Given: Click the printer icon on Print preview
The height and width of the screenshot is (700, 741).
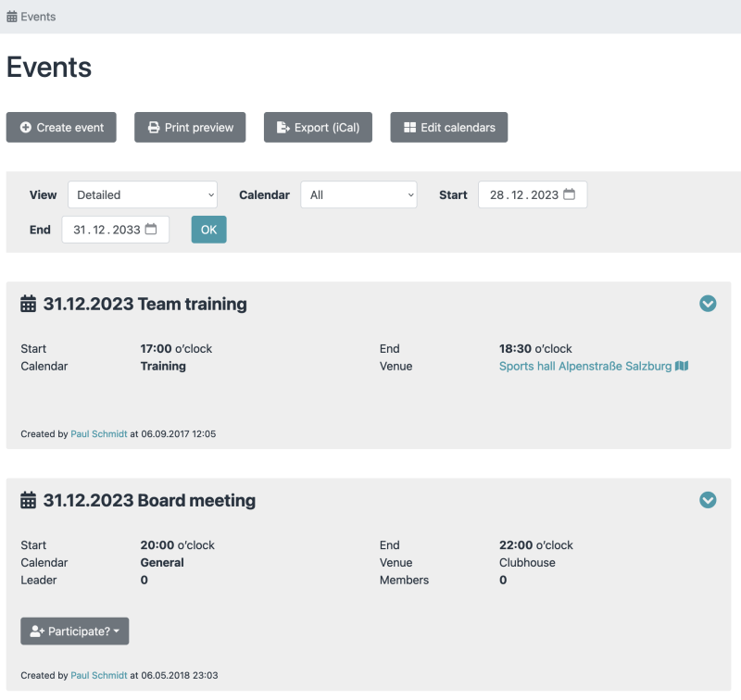Looking at the screenshot, I should click(154, 127).
